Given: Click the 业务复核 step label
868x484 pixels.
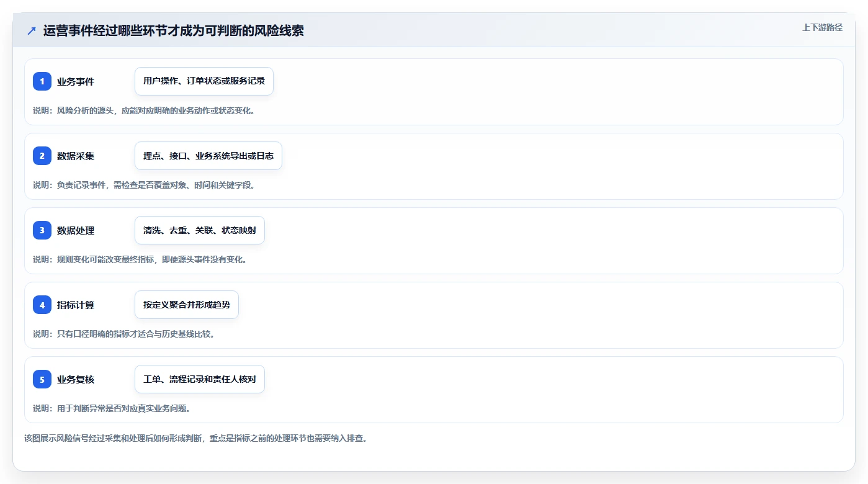Looking at the screenshot, I should pyautogui.click(x=76, y=379).
